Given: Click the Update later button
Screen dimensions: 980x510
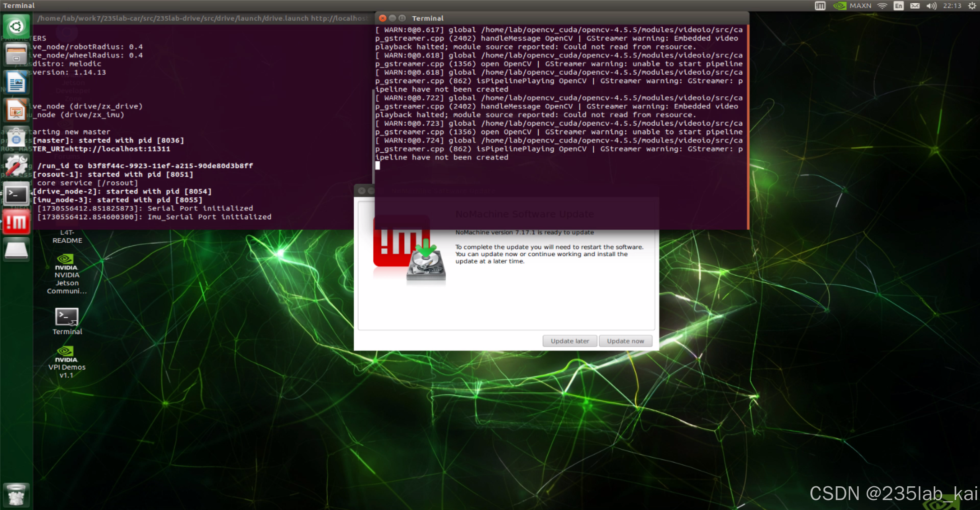Looking at the screenshot, I should click(570, 341).
